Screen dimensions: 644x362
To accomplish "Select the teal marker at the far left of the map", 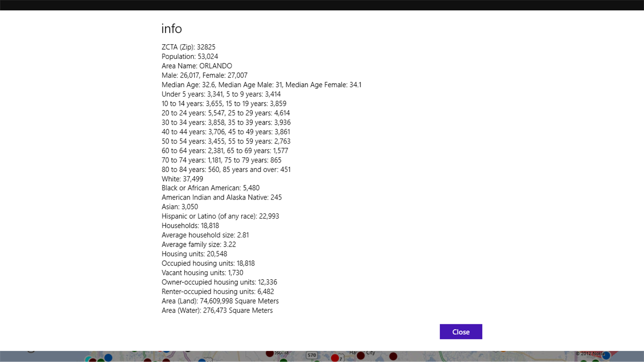I will pos(88,359).
